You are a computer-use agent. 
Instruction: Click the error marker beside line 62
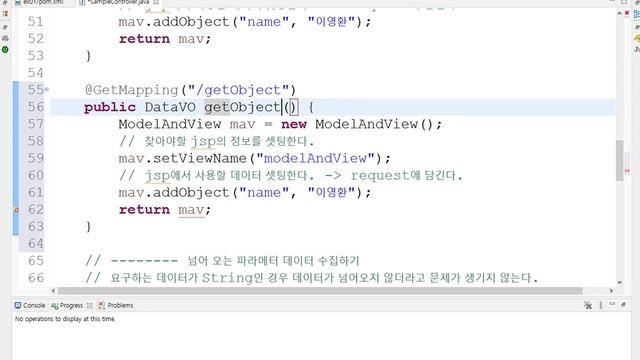(x=16, y=210)
